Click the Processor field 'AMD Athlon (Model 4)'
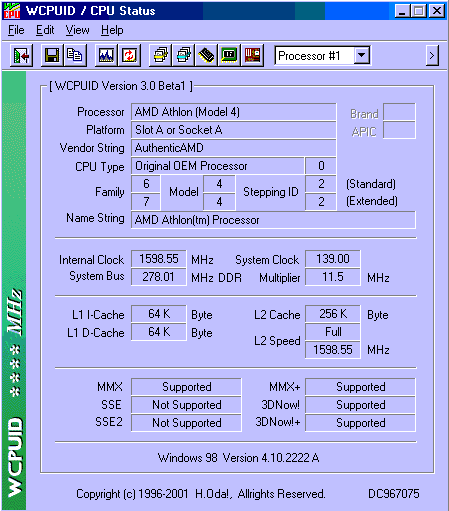This screenshot has height=511, width=449. tap(233, 112)
